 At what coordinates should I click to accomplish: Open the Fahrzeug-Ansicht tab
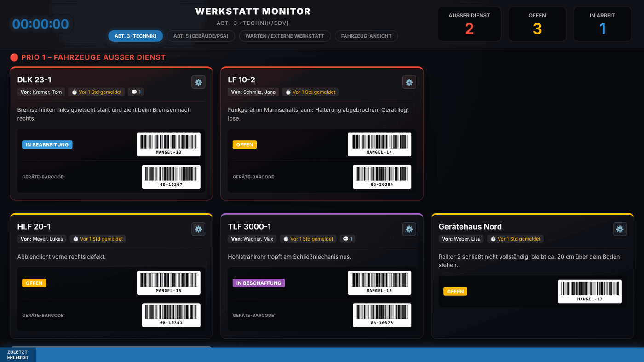pyautogui.click(x=366, y=36)
